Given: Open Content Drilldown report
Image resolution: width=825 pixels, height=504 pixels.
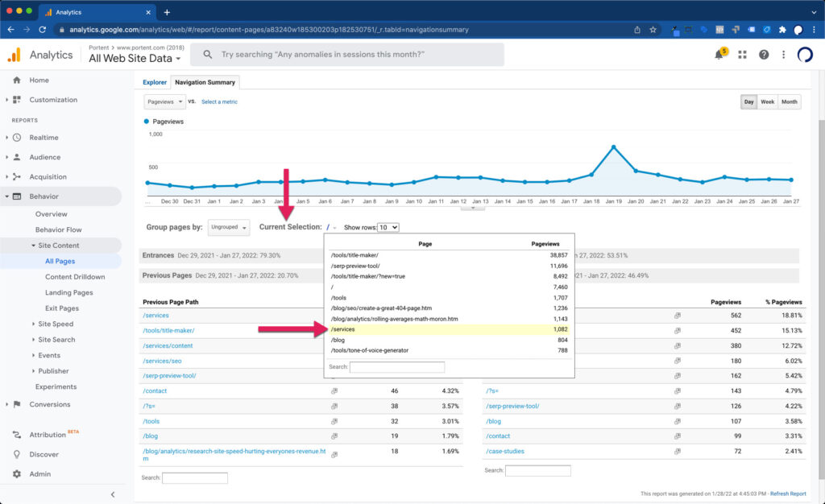Looking at the screenshot, I should point(75,276).
